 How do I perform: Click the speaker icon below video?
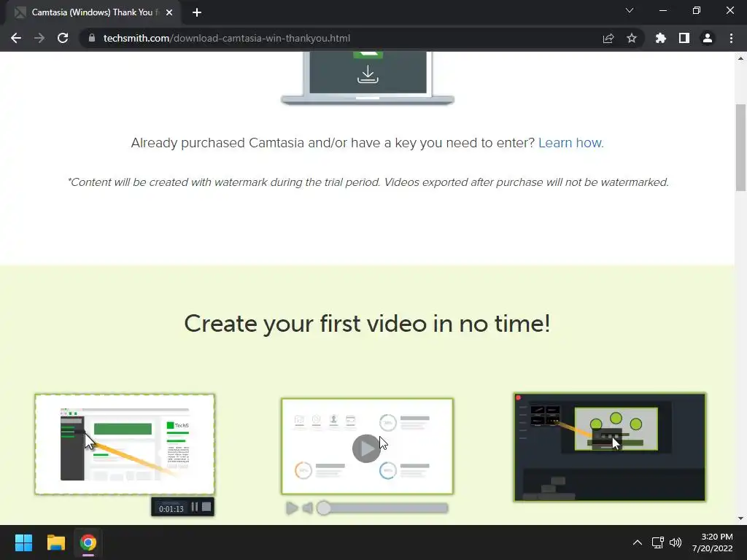click(308, 508)
